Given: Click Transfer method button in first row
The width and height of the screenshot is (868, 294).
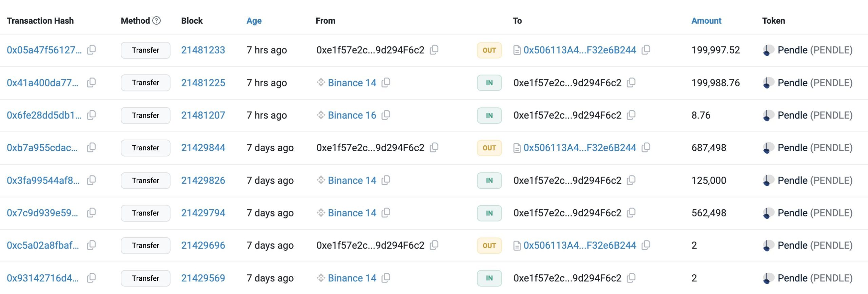Looking at the screenshot, I should click(x=145, y=50).
